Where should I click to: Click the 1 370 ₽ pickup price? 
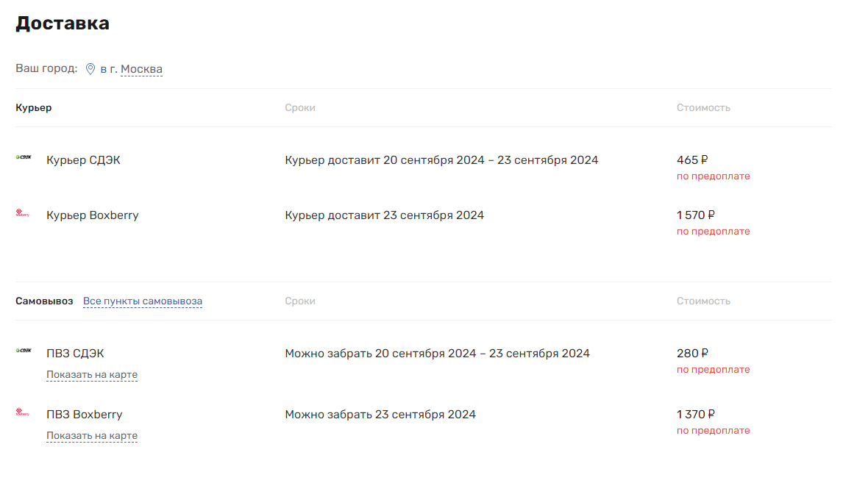click(x=695, y=414)
